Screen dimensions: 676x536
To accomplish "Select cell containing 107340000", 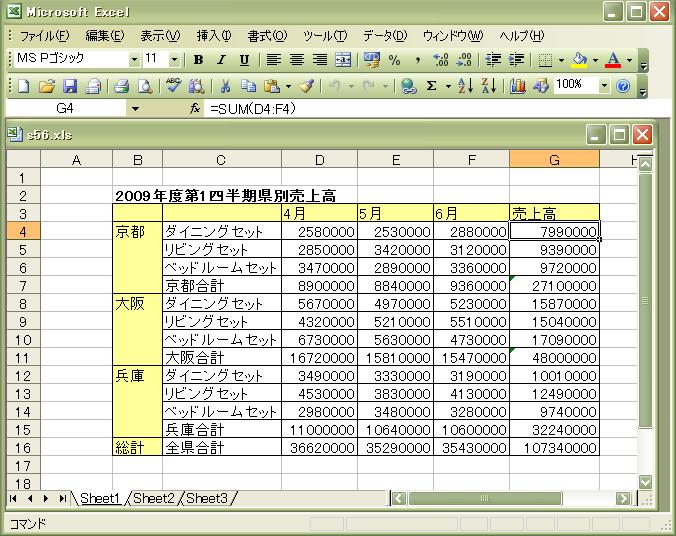I will click(554, 448).
